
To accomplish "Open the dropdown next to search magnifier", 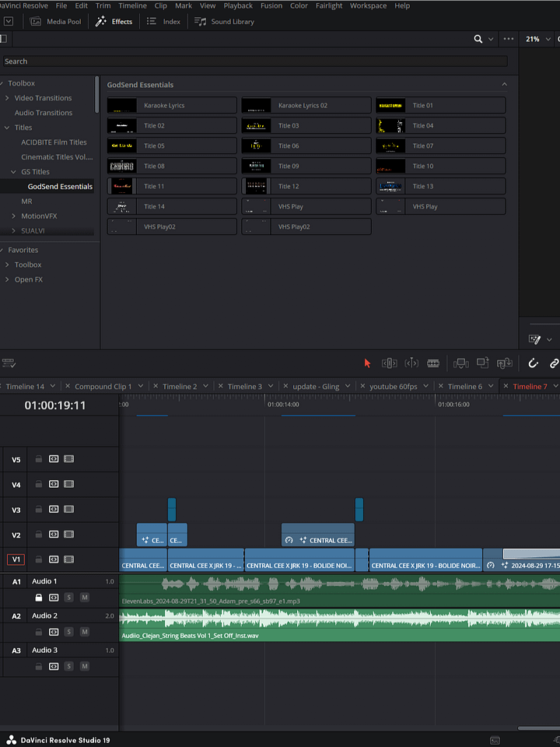I will pos(491,39).
